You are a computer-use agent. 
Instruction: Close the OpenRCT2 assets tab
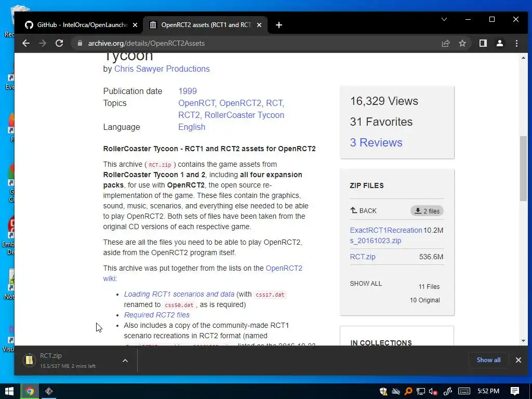click(x=259, y=25)
